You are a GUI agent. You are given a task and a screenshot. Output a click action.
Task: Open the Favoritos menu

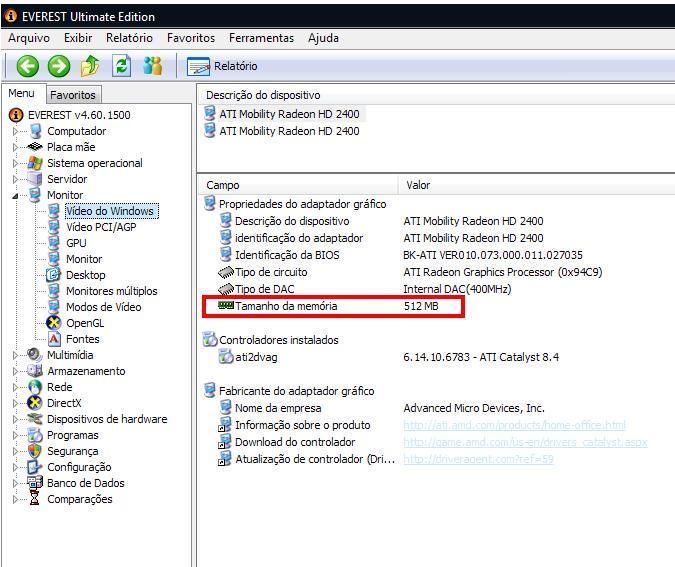(191, 38)
